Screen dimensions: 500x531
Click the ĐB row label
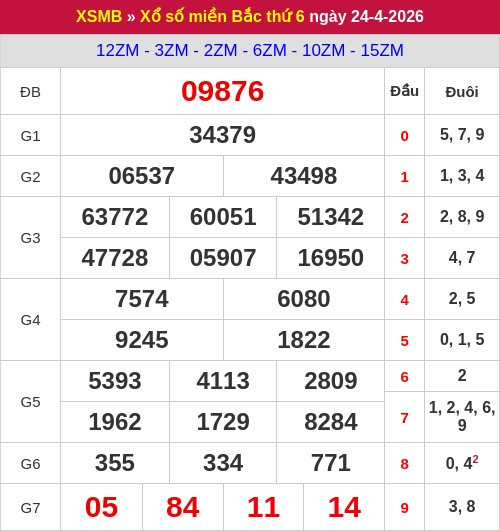pyautogui.click(x=30, y=92)
